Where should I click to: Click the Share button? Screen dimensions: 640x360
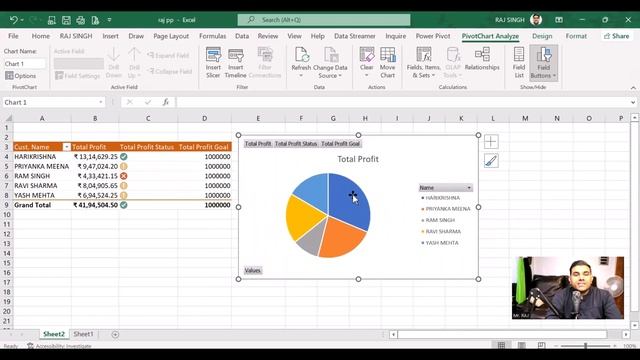tap(617, 36)
